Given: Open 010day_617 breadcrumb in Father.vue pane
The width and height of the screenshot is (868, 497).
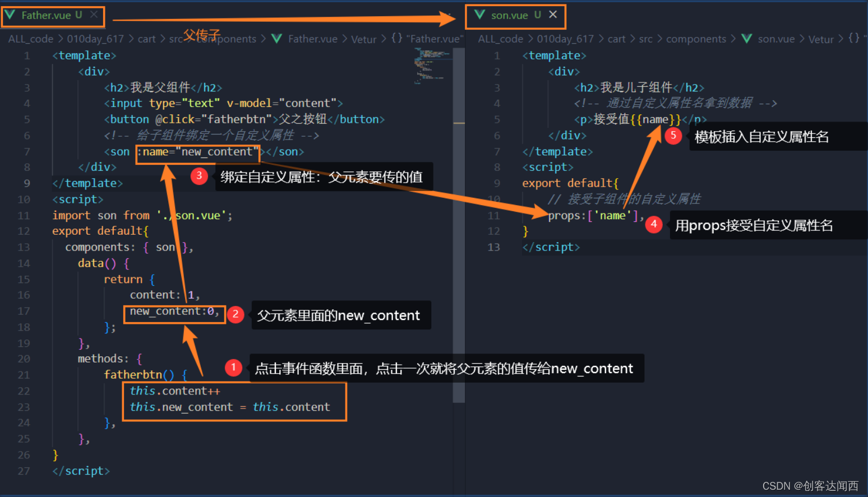Looking at the screenshot, I should (95, 39).
